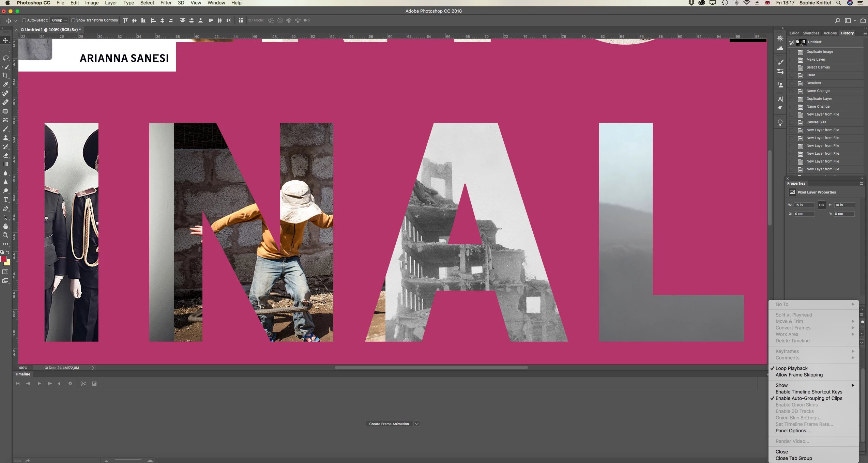Open the Filter menu
The width and height of the screenshot is (868, 463).
(166, 3)
